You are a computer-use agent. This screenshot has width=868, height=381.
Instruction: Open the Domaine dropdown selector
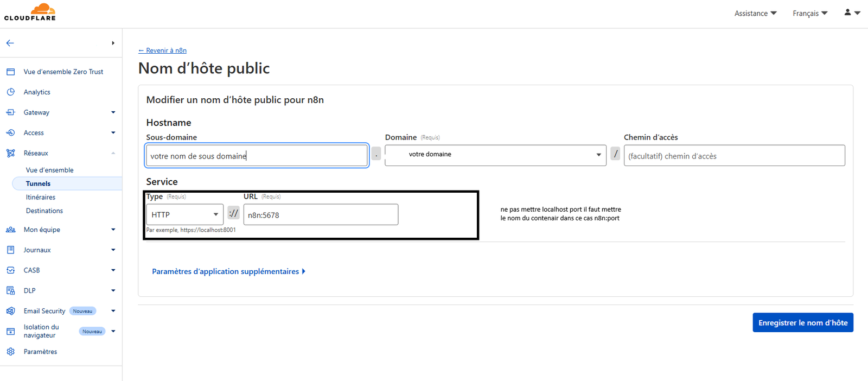495,155
